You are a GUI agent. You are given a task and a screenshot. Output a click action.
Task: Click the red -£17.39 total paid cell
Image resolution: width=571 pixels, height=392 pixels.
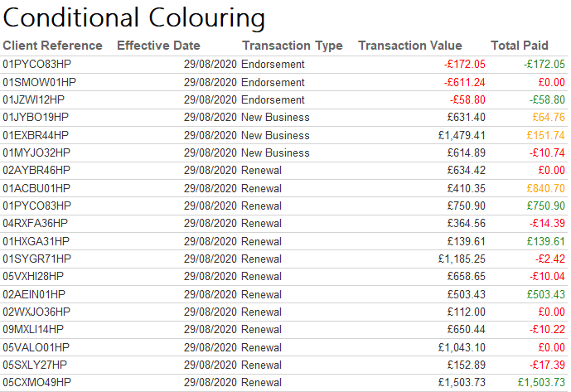coord(547,365)
